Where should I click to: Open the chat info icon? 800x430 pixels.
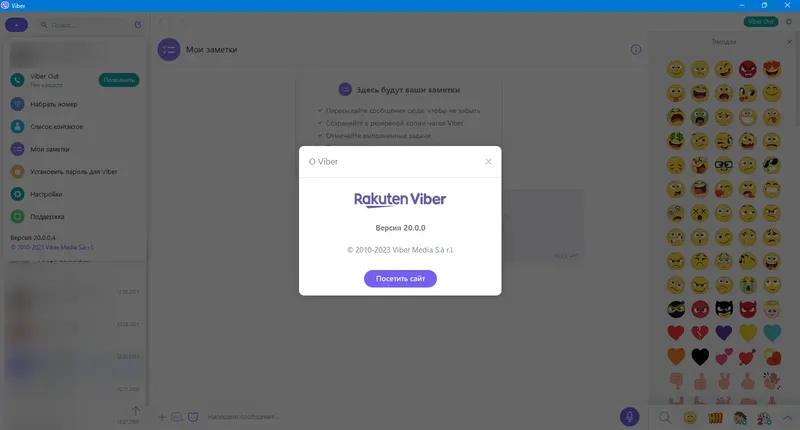pyautogui.click(x=636, y=49)
